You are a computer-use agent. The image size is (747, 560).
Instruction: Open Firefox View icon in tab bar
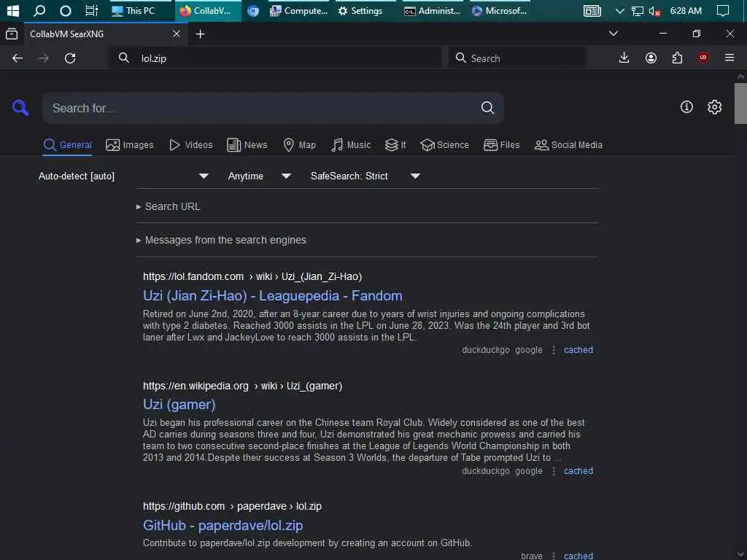click(12, 34)
